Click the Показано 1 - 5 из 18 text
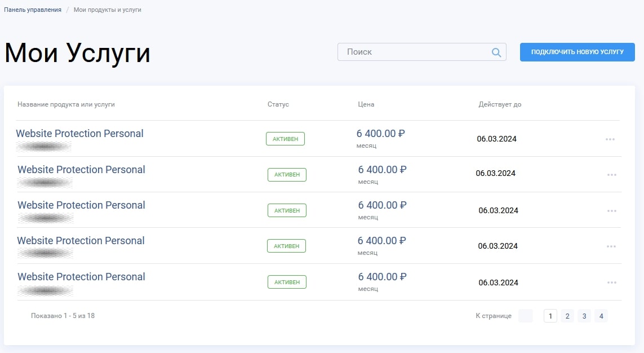 coord(63,316)
